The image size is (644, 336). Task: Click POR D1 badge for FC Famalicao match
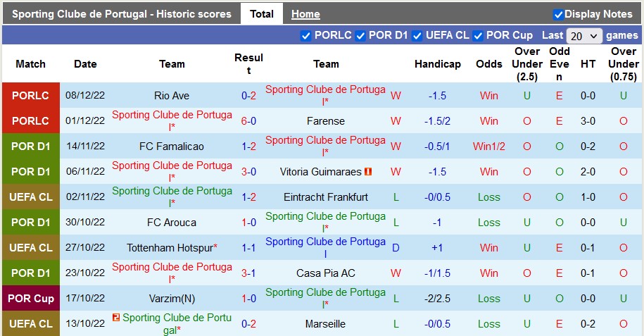coord(31,146)
